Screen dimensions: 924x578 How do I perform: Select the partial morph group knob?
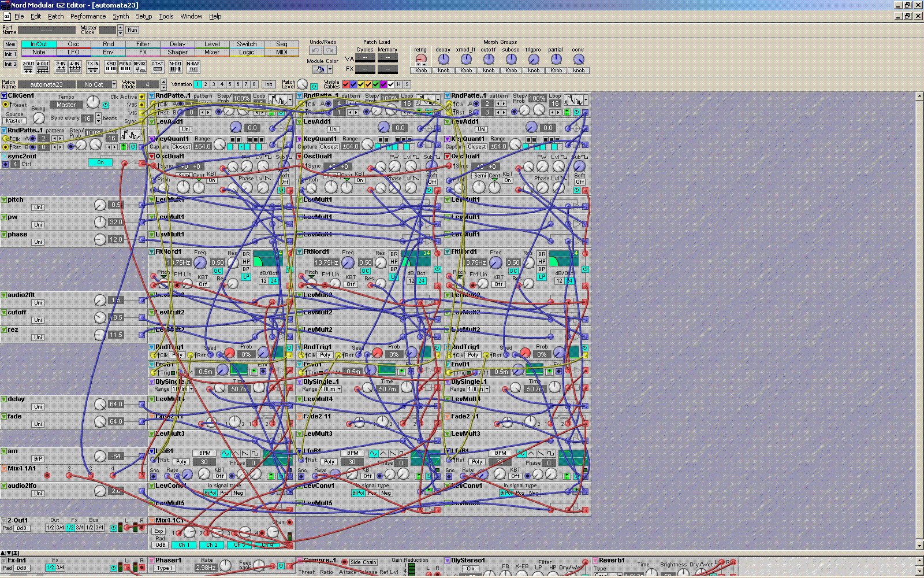[556, 59]
